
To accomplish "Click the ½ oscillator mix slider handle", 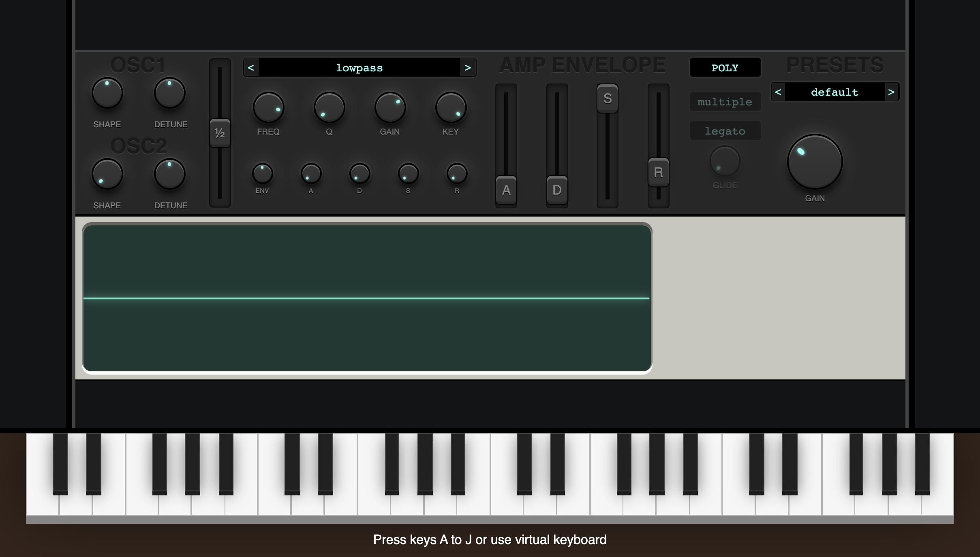I will tap(220, 133).
